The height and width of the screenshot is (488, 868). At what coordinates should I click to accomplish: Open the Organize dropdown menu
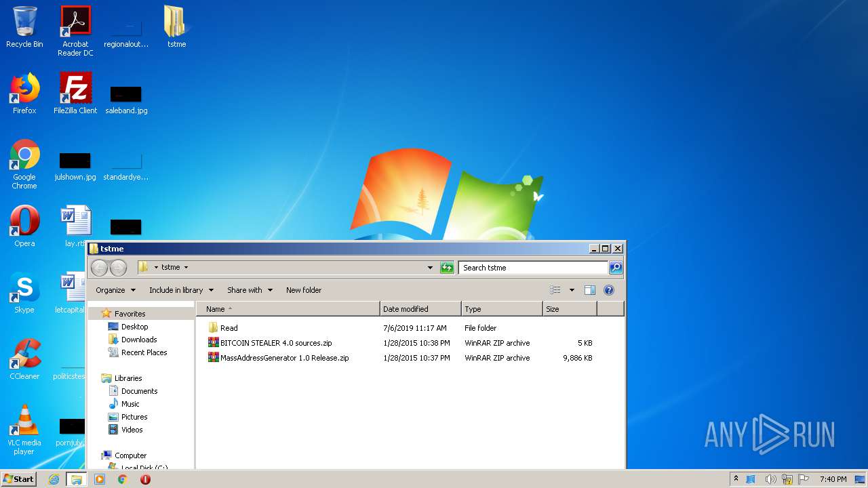click(x=115, y=290)
